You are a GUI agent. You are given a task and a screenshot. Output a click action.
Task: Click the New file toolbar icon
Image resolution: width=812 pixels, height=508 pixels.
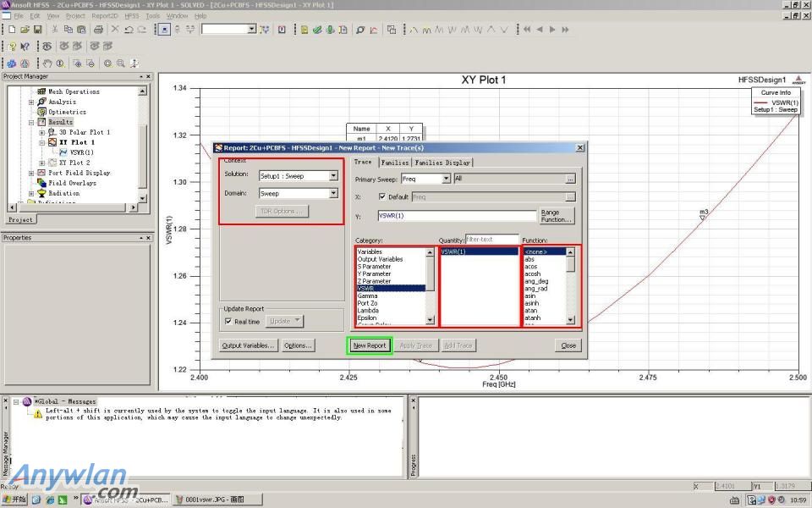[12, 30]
